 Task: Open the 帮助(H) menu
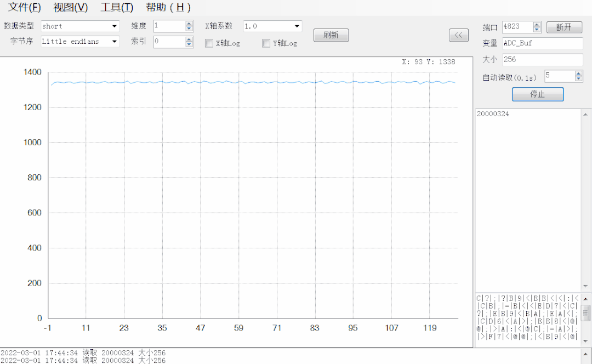coord(168,7)
